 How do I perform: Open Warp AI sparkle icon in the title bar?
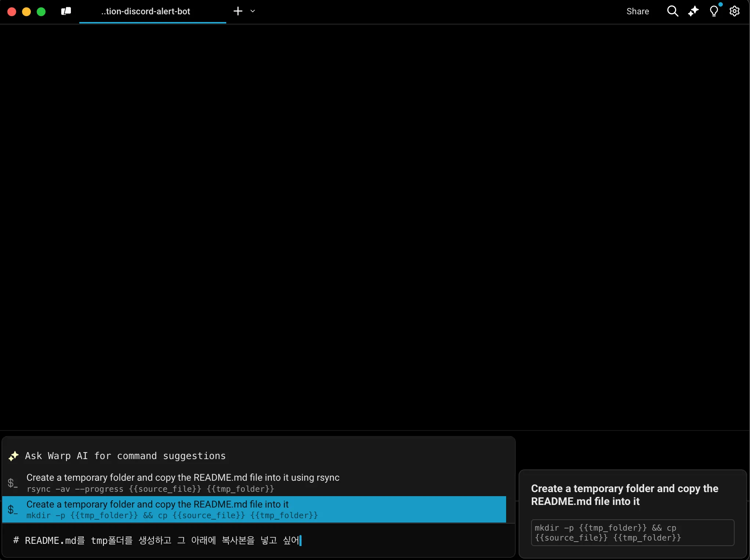(693, 11)
